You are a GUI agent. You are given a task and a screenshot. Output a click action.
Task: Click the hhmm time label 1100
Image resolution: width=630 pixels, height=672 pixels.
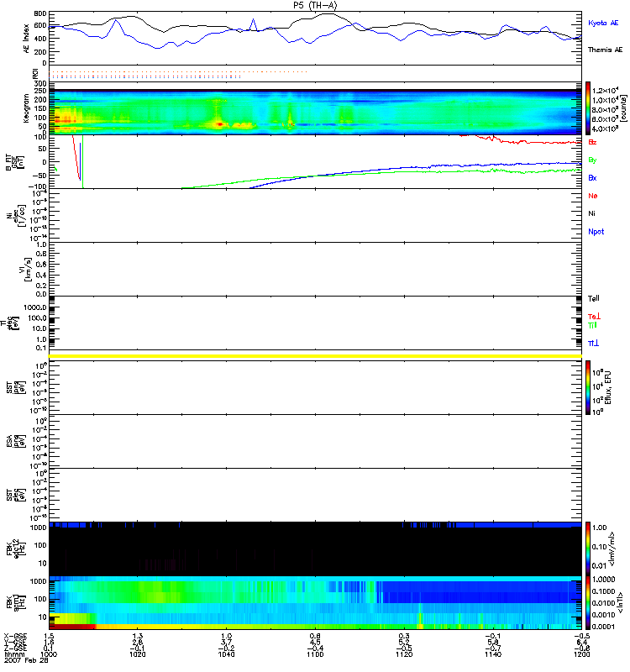tap(315, 654)
